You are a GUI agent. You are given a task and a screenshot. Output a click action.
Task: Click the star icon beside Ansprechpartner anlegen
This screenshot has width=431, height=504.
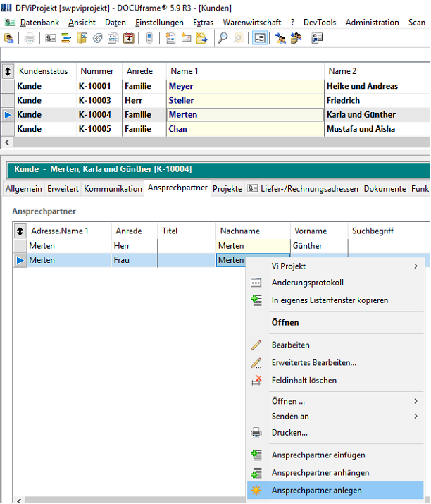coord(256,491)
